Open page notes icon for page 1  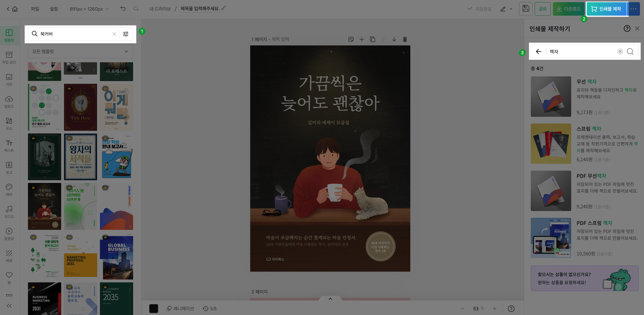coord(351,39)
